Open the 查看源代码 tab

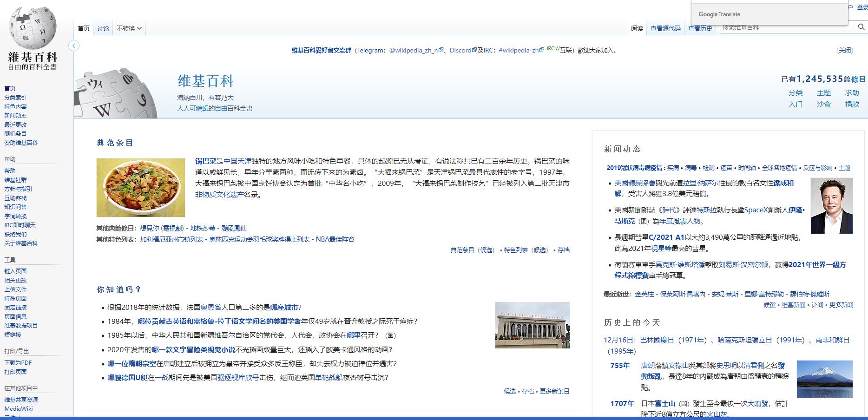(x=665, y=28)
